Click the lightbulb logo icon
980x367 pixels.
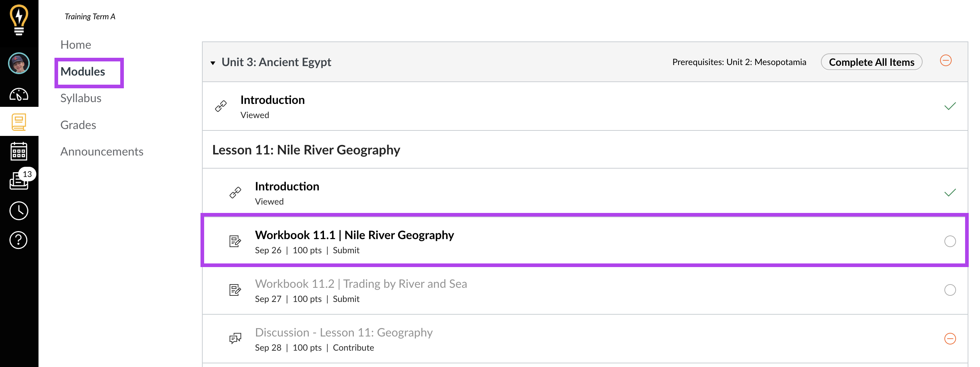(19, 20)
